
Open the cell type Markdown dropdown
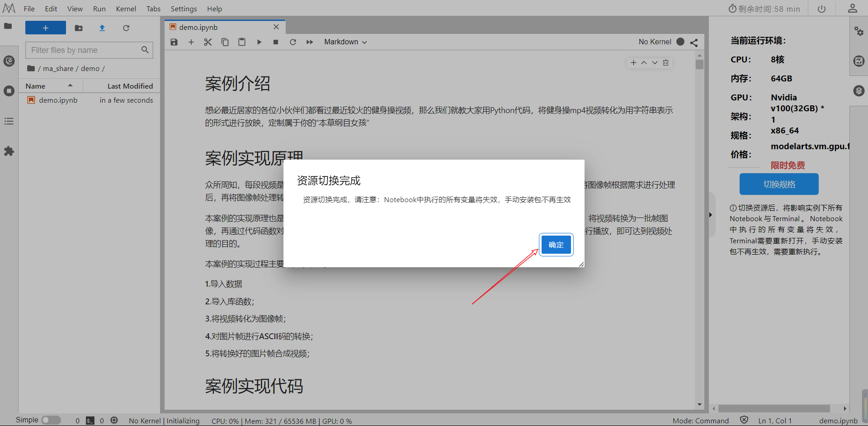[345, 42]
